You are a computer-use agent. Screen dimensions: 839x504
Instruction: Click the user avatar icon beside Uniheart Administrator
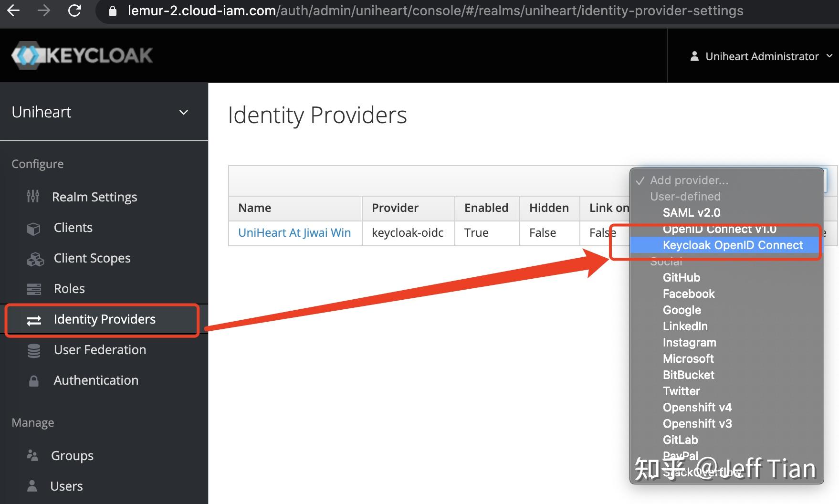[694, 56]
